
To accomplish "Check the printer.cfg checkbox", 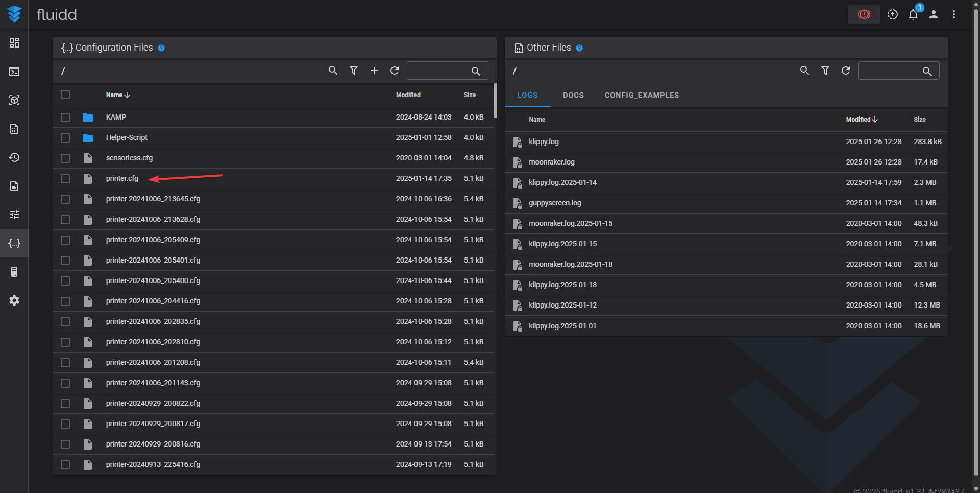I will click(x=65, y=179).
